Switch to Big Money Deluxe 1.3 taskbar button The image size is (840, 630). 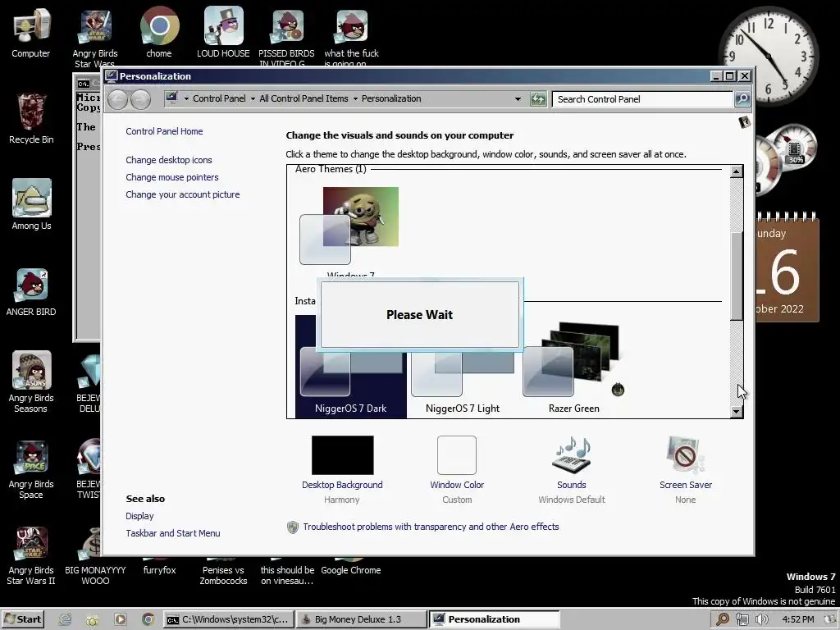[x=361, y=619]
